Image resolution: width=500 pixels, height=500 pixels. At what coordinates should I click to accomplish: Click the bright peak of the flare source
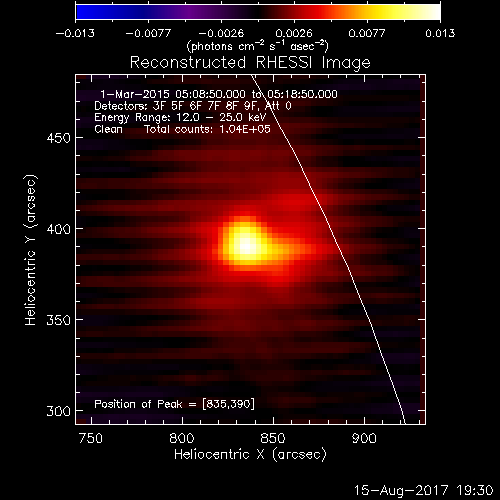(246, 247)
